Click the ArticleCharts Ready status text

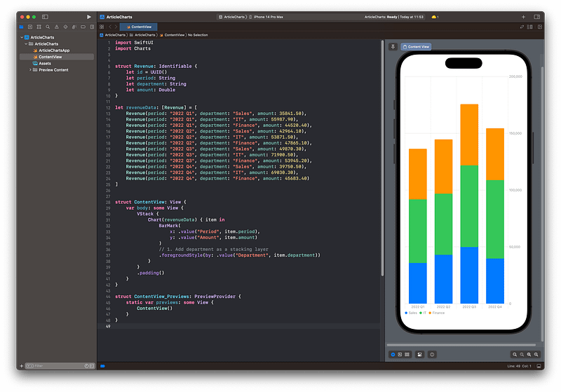point(393,17)
